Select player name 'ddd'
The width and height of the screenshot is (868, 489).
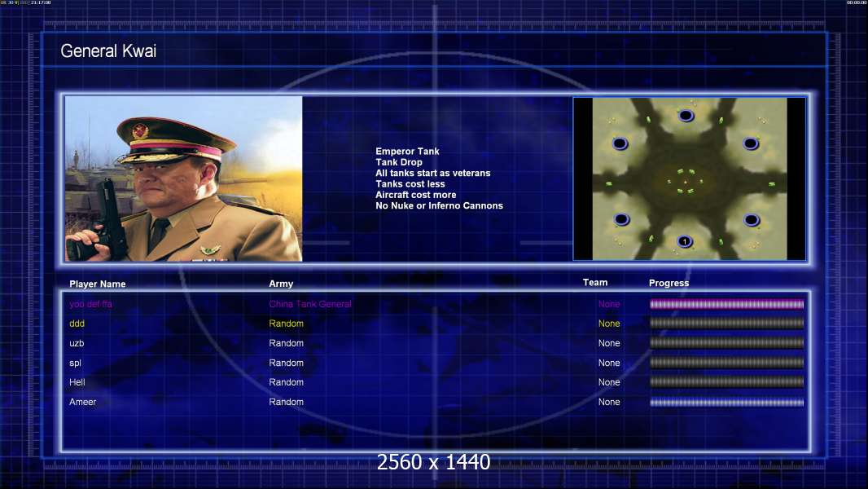click(77, 324)
